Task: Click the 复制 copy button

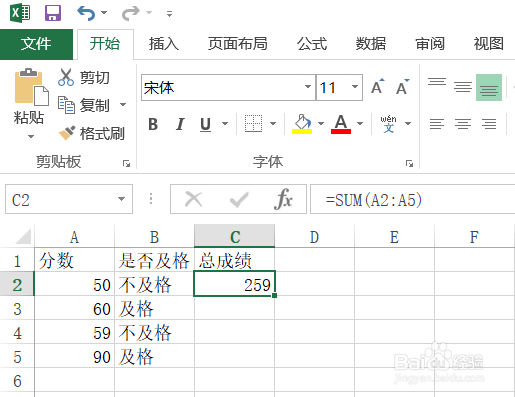Action: pyautogui.click(x=84, y=105)
